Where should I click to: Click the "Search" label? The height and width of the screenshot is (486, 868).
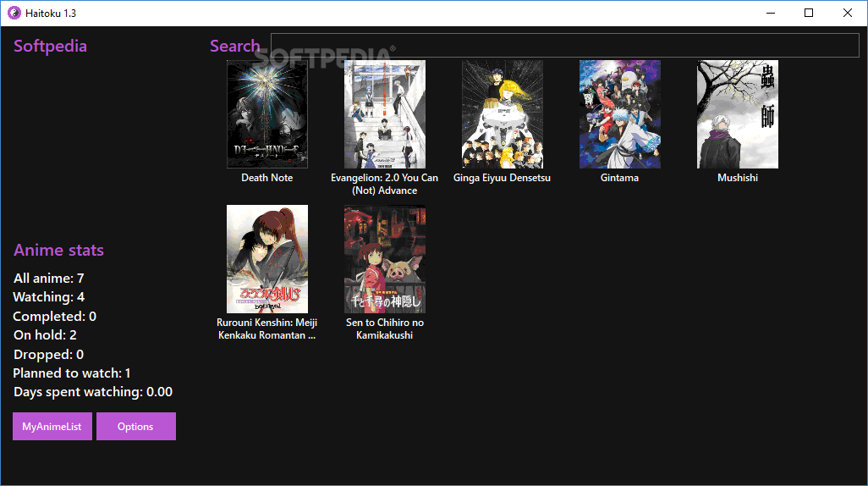(234, 46)
